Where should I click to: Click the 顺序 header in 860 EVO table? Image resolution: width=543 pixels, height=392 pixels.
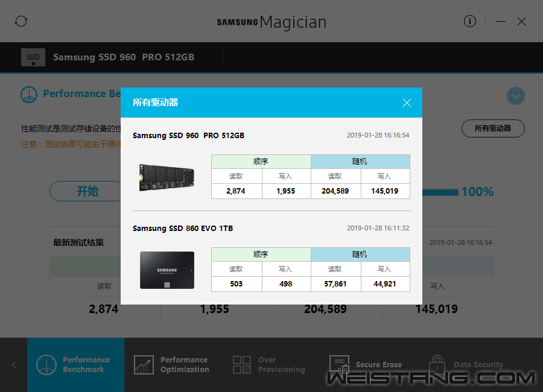(261, 254)
